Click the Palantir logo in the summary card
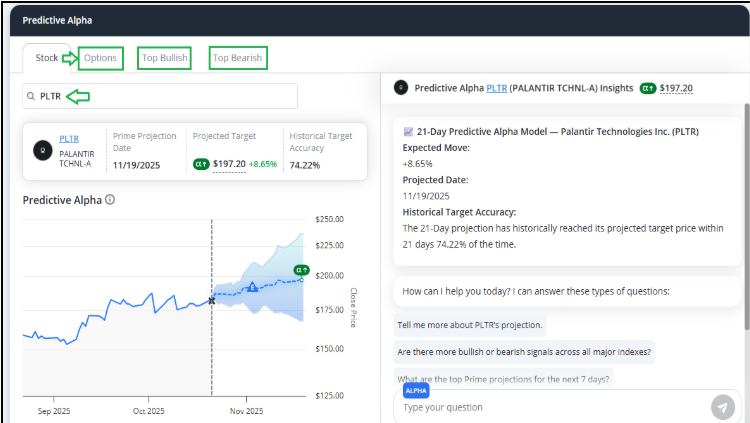 (43, 150)
